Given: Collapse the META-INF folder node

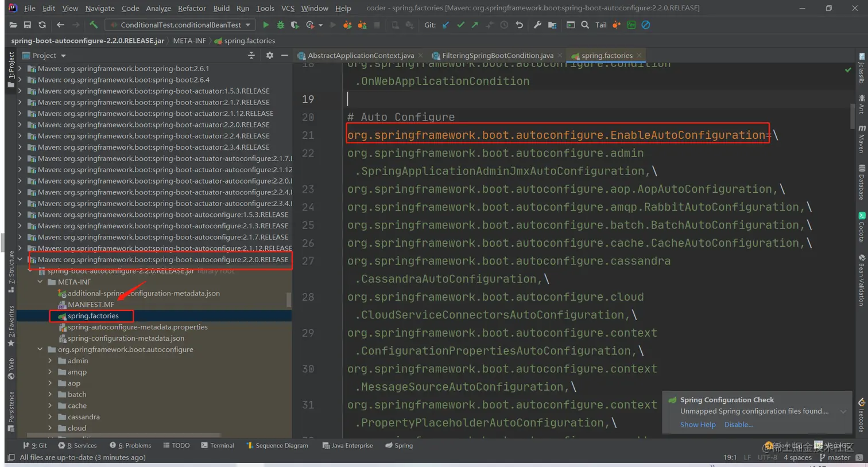Looking at the screenshot, I should (x=40, y=282).
